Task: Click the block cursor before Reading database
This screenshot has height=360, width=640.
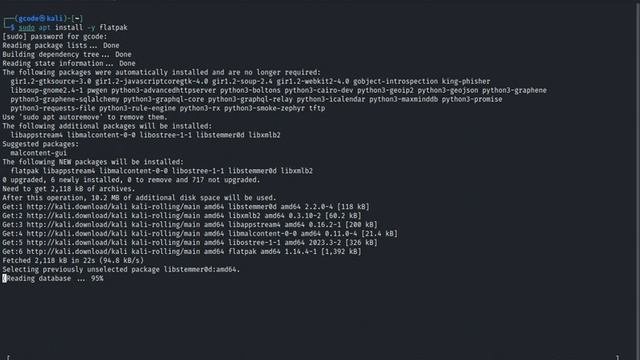Action: [x=4, y=278]
